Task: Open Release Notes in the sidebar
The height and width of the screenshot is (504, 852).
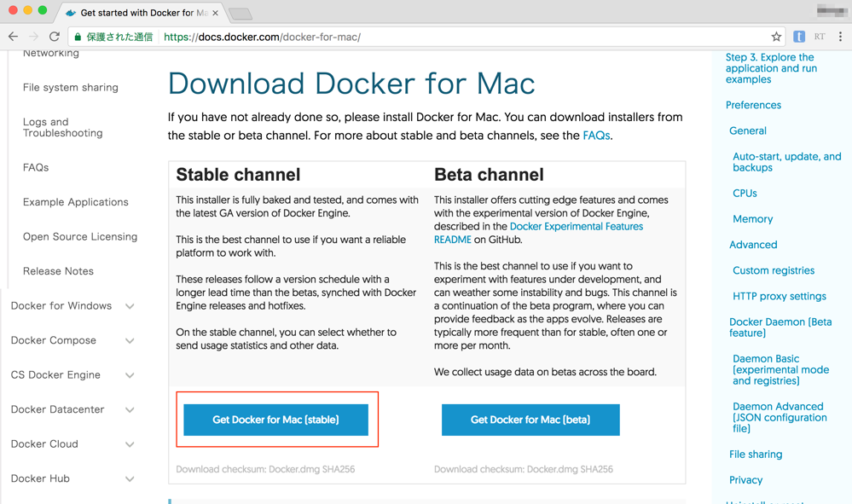Action: point(58,271)
